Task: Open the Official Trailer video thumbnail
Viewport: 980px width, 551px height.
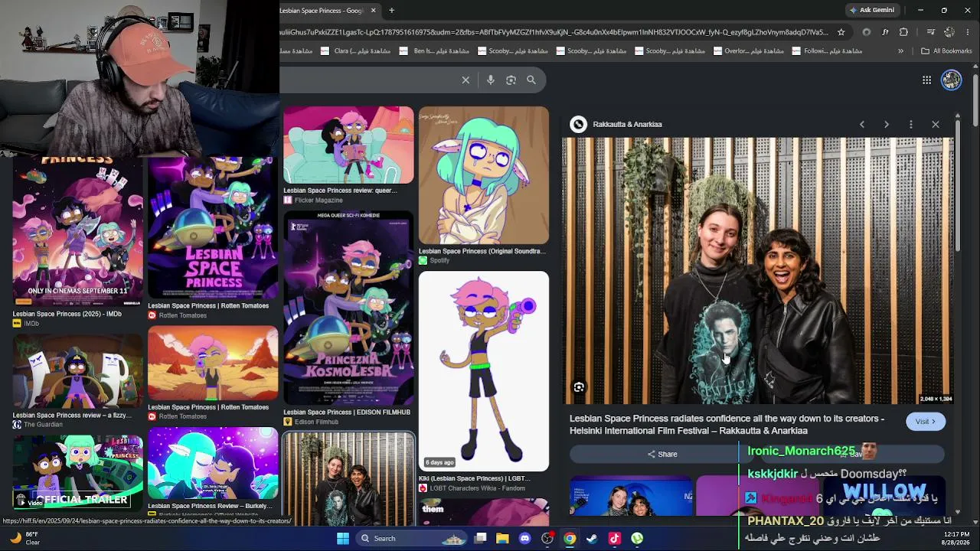Action: pos(78,472)
